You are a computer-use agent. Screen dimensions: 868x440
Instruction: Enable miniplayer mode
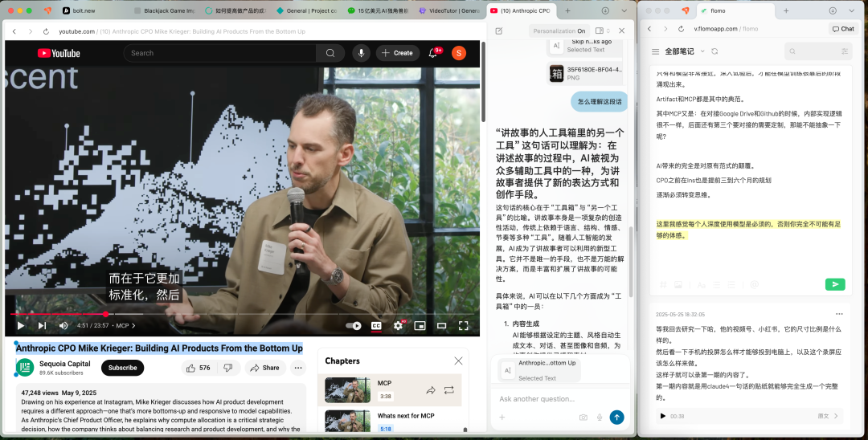pos(420,325)
